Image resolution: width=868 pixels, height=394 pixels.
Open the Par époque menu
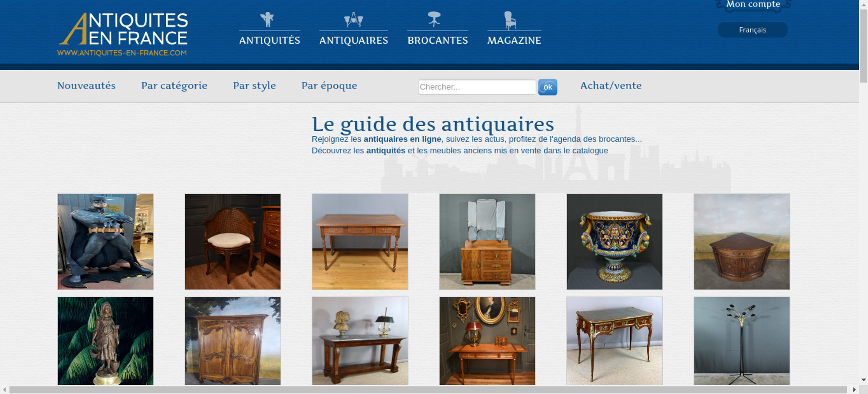pos(329,85)
